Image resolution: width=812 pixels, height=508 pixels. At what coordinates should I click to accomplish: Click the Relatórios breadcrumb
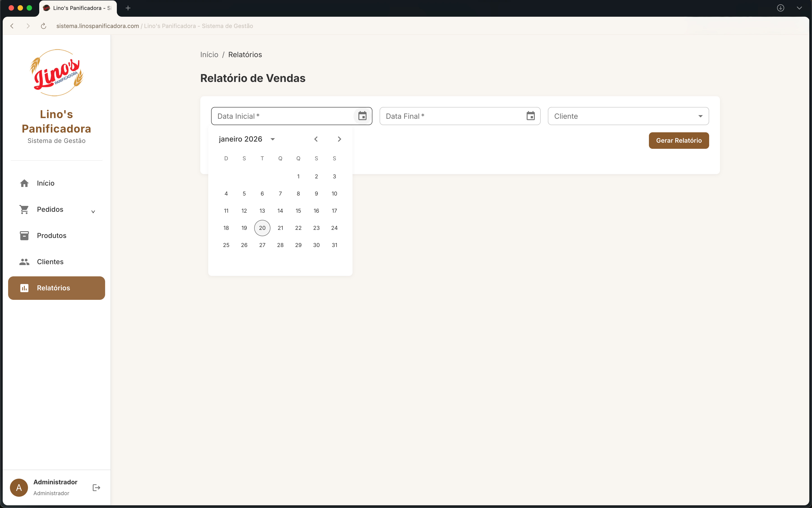245,54
